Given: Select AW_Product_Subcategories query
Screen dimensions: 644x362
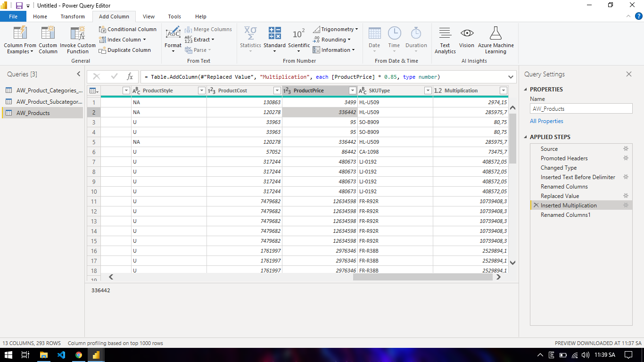Looking at the screenshot, I should pos(42,102).
